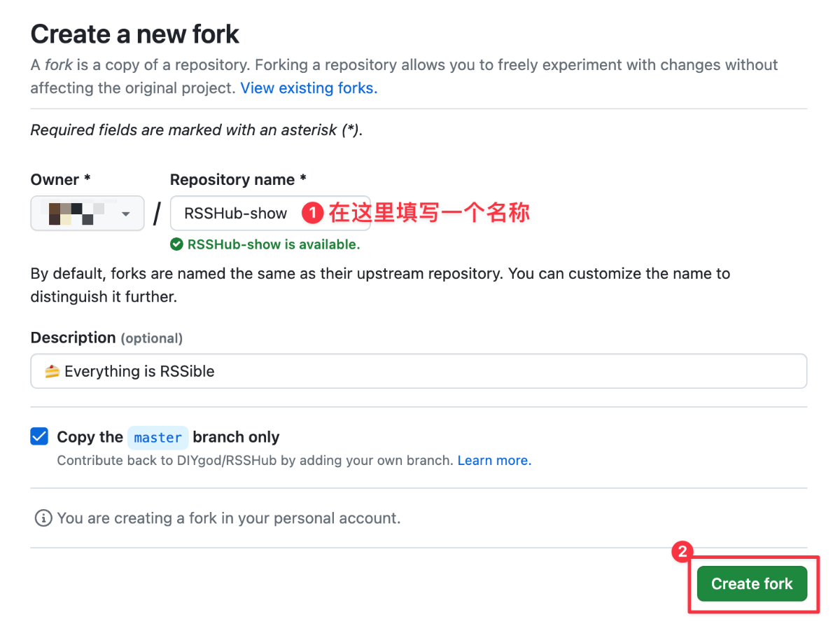
Task: Focus the Description text field
Action: coord(419,371)
